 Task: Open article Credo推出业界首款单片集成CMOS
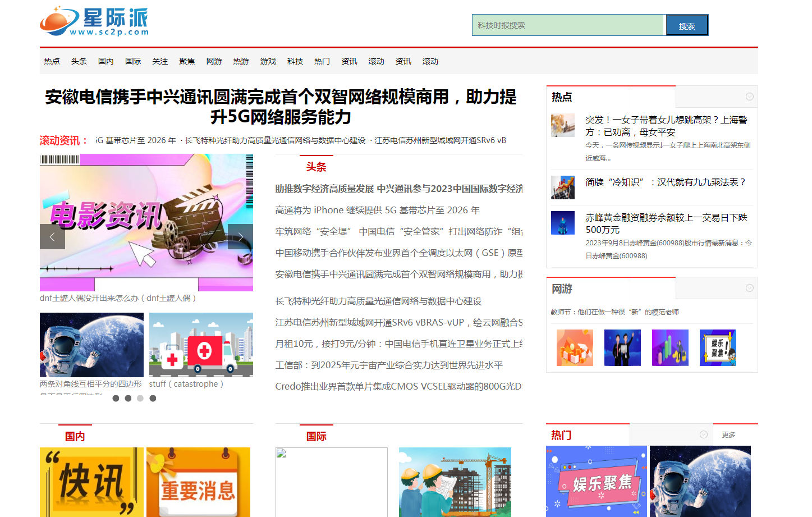click(399, 386)
